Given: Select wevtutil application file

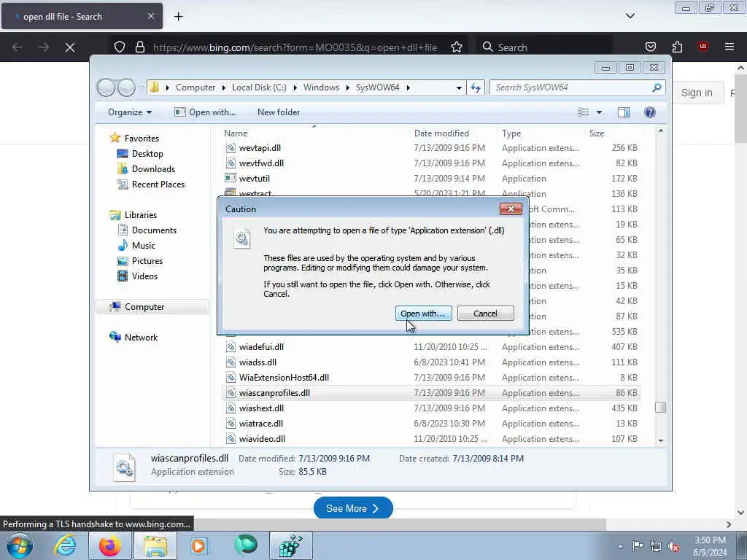Looking at the screenshot, I should (255, 179).
